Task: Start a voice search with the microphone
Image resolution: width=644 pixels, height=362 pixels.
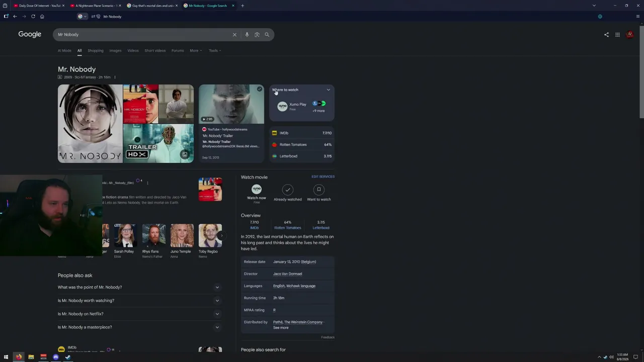Action: point(247,35)
